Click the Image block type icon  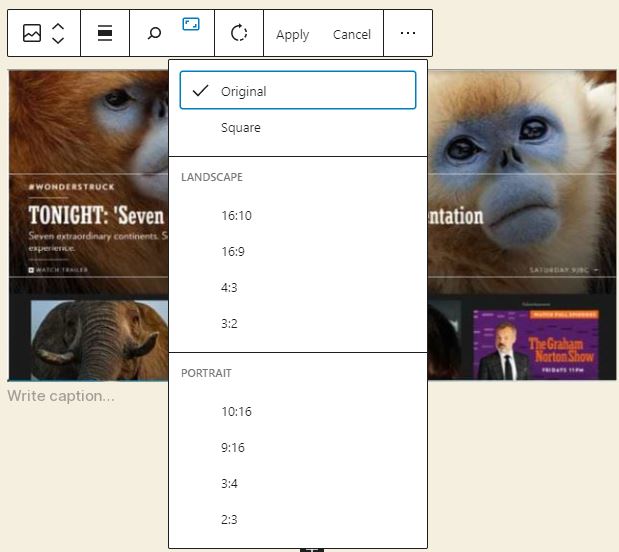[32, 33]
